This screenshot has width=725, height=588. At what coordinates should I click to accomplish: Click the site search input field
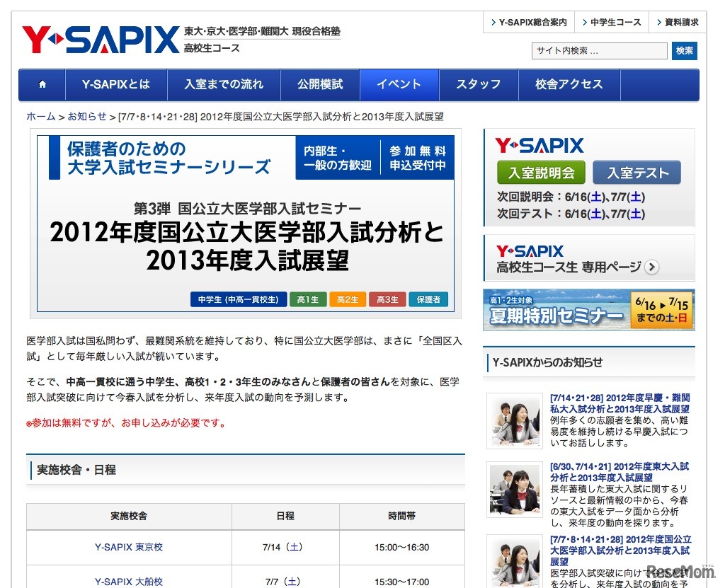pyautogui.click(x=599, y=51)
